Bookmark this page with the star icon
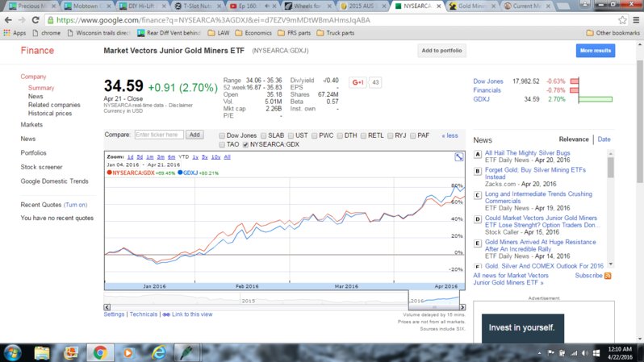The width and height of the screenshot is (644, 362). [x=622, y=20]
